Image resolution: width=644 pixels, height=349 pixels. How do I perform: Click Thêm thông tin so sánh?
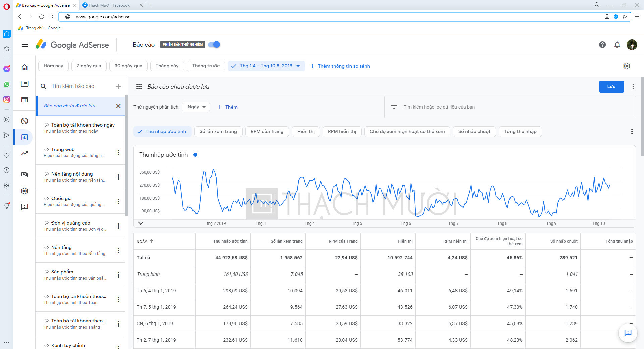[x=340, y=66]
